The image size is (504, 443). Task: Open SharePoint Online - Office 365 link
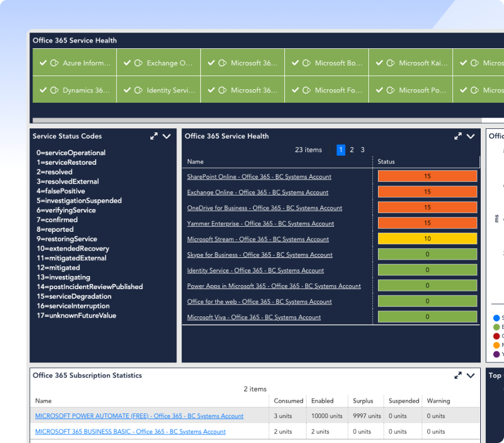coord(259,177)
